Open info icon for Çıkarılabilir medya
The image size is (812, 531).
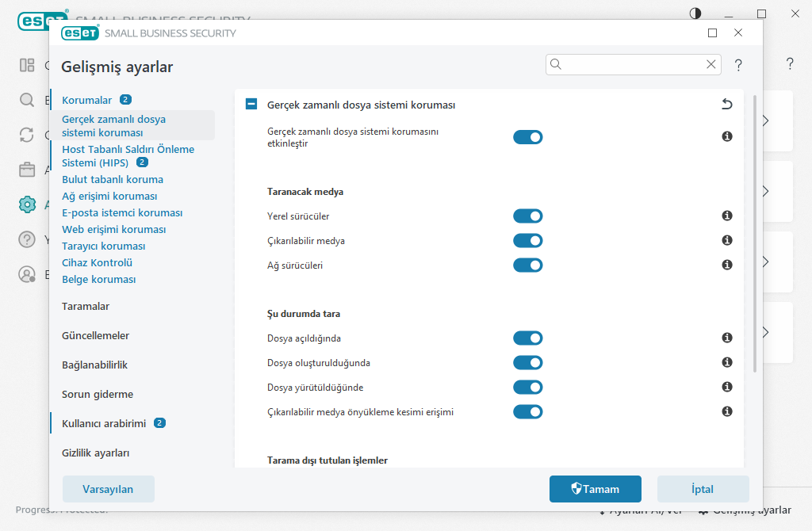pos(726,240)
